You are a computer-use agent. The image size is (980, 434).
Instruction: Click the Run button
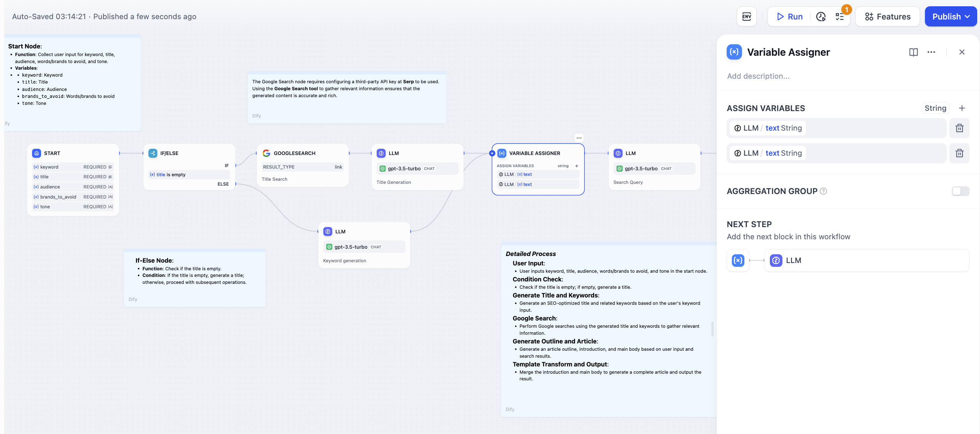(x=789, y=17)
